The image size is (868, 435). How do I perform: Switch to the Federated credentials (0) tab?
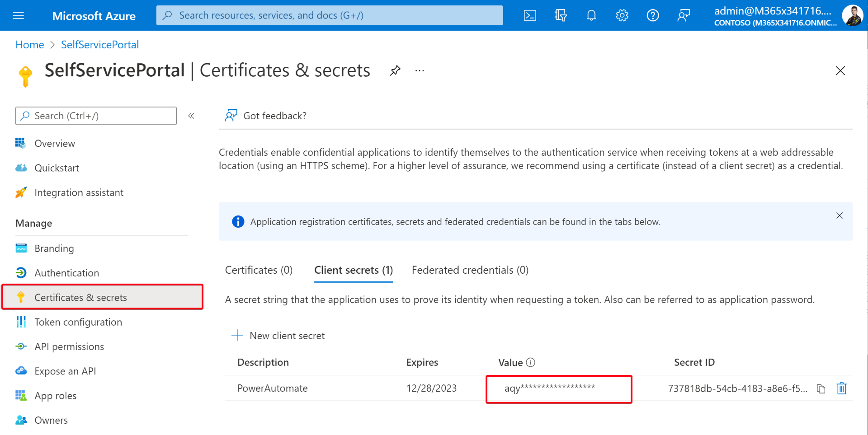[x=470, y=270]
